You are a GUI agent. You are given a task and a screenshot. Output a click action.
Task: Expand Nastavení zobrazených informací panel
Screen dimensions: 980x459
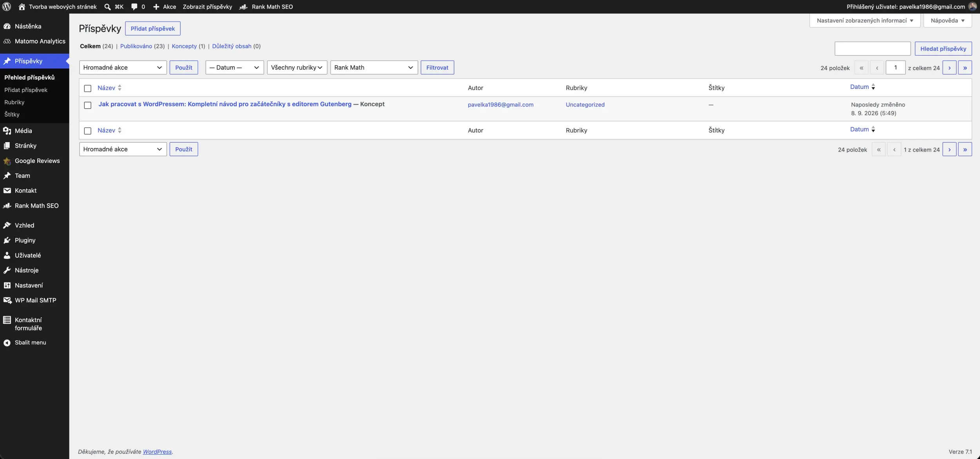point(865,20)
